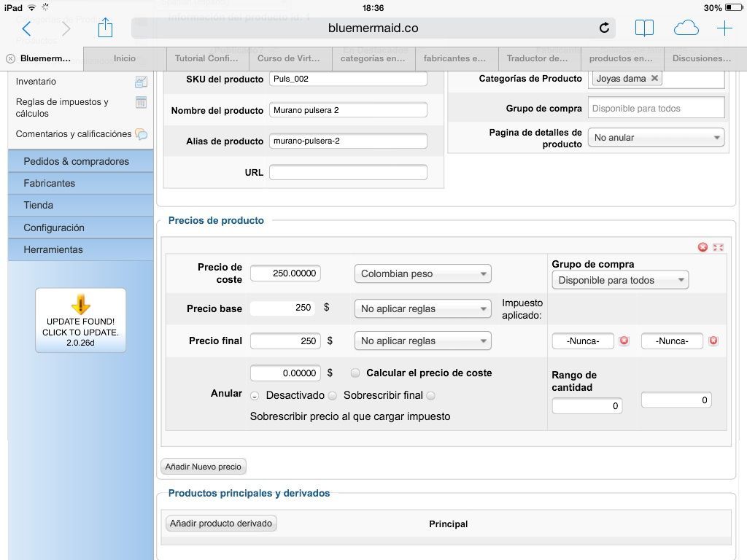747x560 pixels.
Task: Open the price Disponible para todos dropdown
Action: tap(620, 281)
